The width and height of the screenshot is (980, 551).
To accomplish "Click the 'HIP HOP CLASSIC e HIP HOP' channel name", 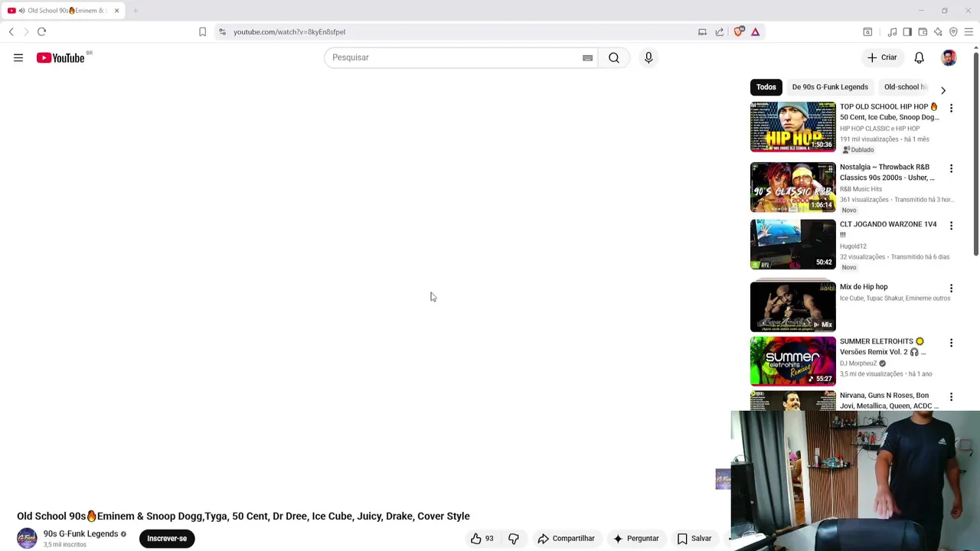I will pos(880,129).
